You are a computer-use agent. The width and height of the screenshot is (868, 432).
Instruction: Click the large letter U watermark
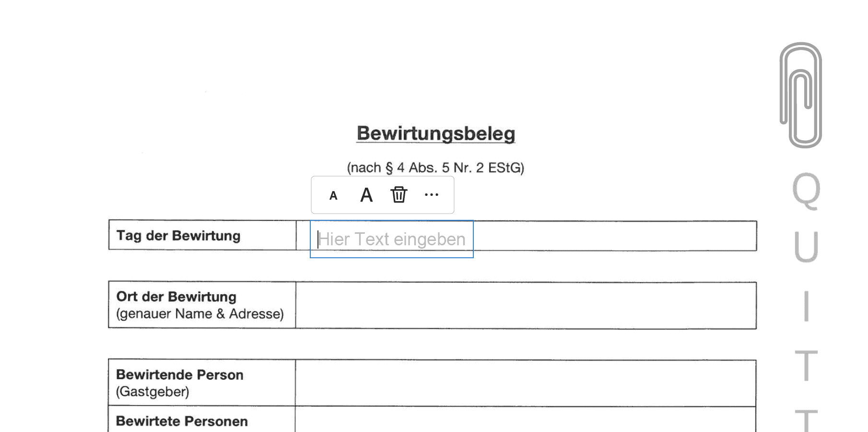806,247
